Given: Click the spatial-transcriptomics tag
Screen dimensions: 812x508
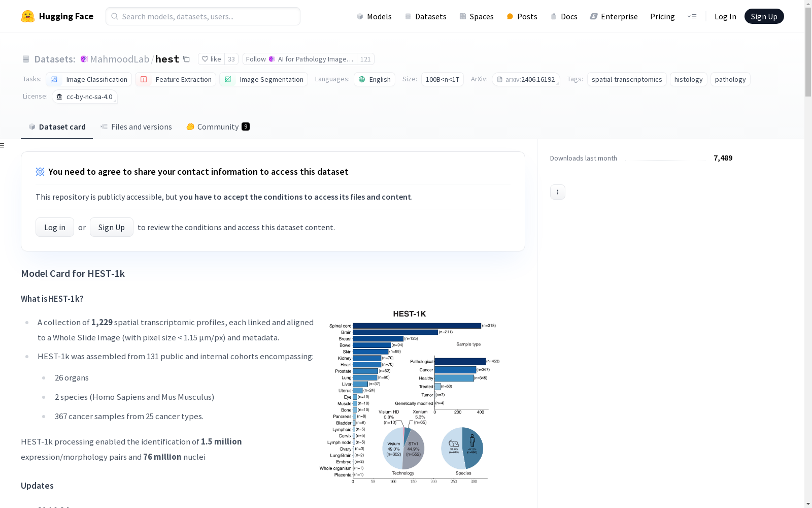Looking at the screenshot, I should 627,79.
